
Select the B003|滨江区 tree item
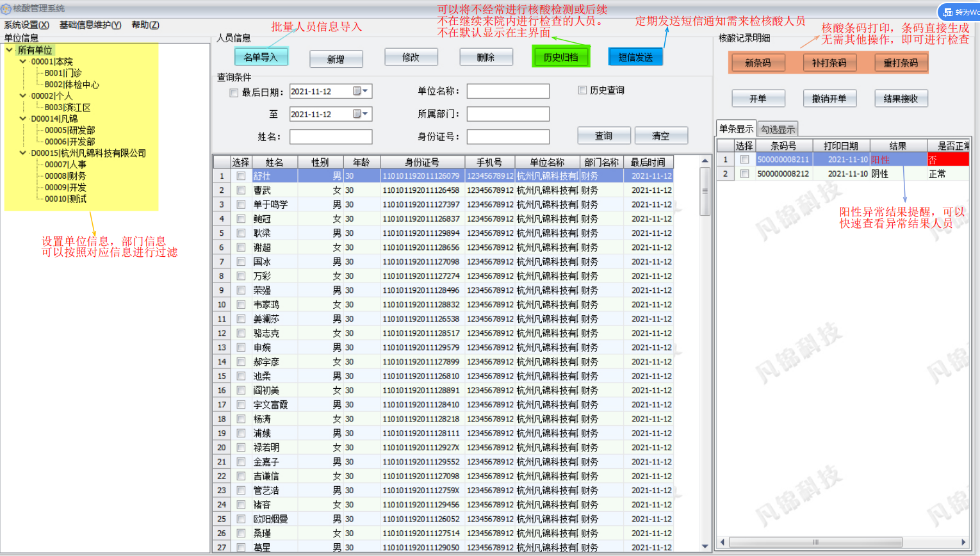click(67, 108)
